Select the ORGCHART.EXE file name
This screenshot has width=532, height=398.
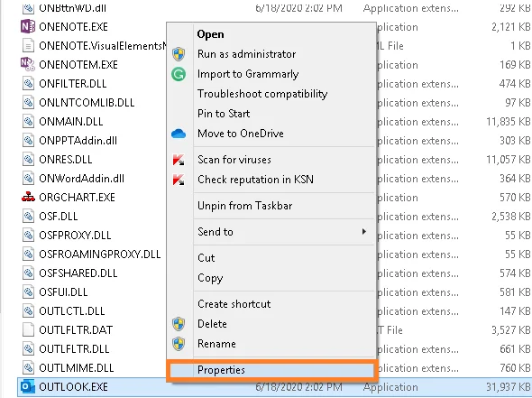pyautogui.click(x=77, y=198)
